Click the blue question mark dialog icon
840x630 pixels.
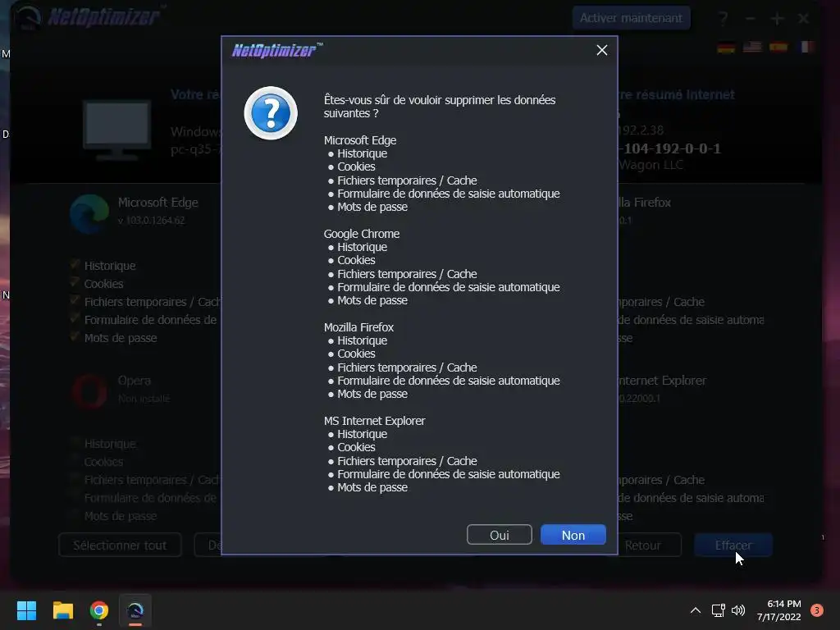pos(271,113)
